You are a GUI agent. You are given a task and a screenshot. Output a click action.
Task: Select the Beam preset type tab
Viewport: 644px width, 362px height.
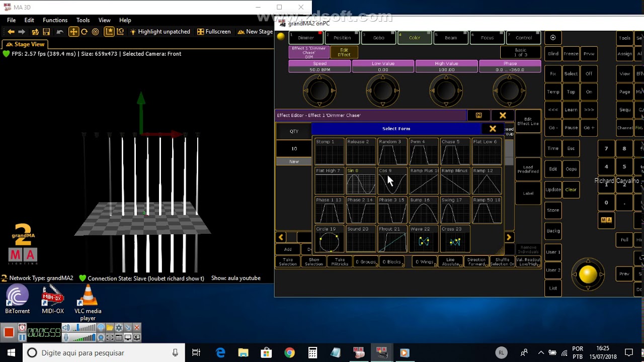coord(451,38)
